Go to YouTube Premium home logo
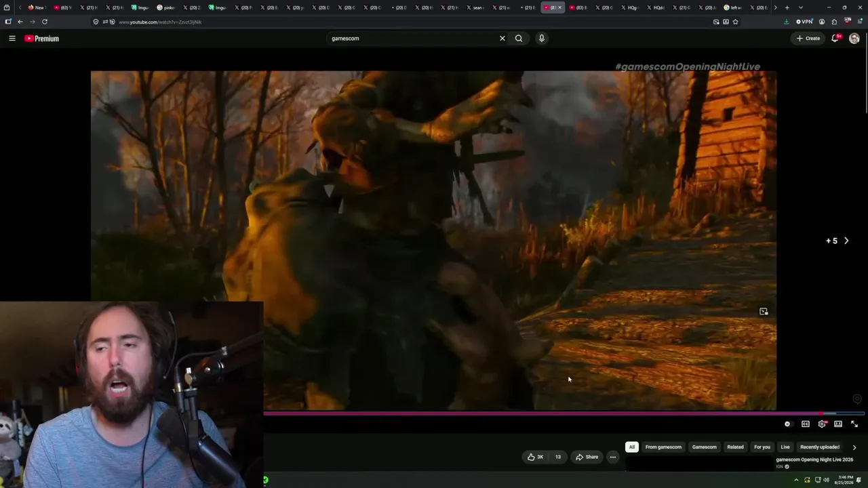The height and width of the screenshot is (488, 868). point(42,39)
